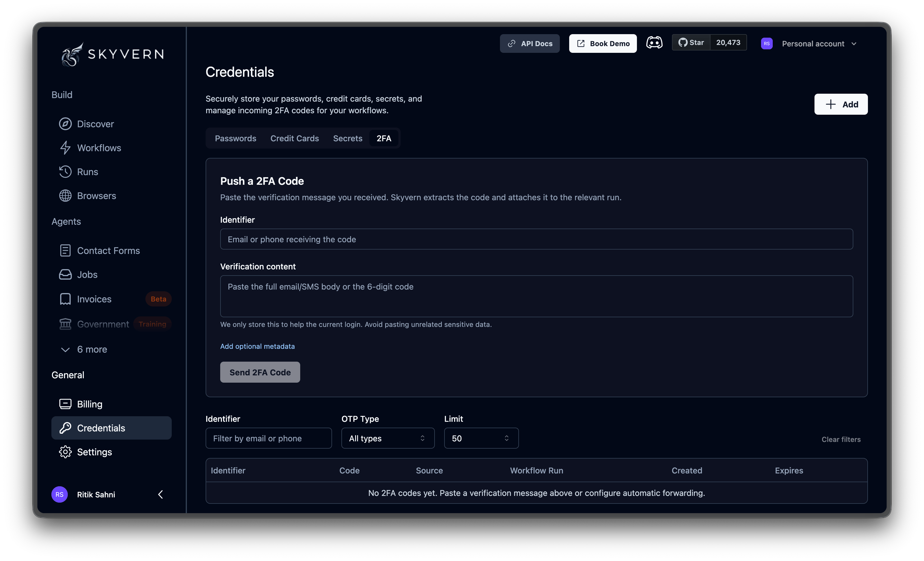Image resolution: width=924 pixels, height=561 pixels.
Task: Click the Skyvern logo
Action: click(x=112, y=54)
